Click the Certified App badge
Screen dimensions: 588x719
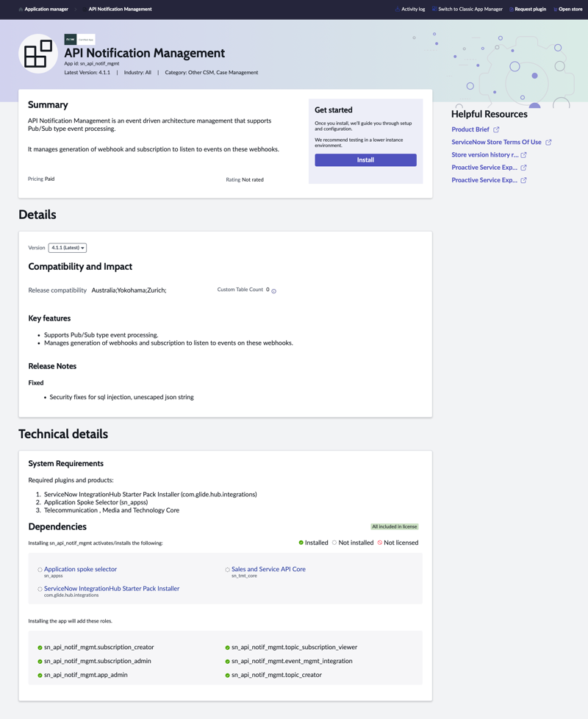click(x=79, y=40)
